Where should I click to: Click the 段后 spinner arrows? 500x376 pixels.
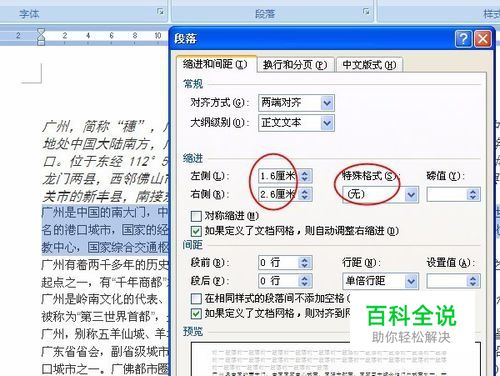click(x=305, y=281)
